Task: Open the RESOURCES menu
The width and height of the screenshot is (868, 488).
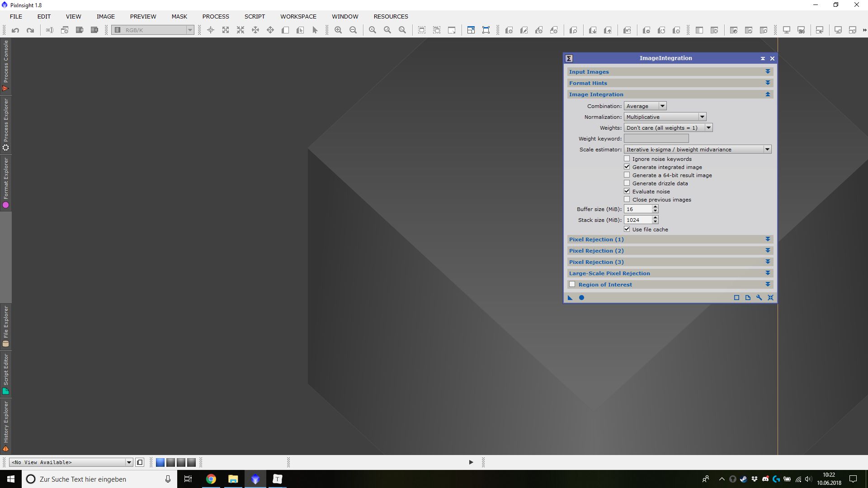Action: click(391, 16)
